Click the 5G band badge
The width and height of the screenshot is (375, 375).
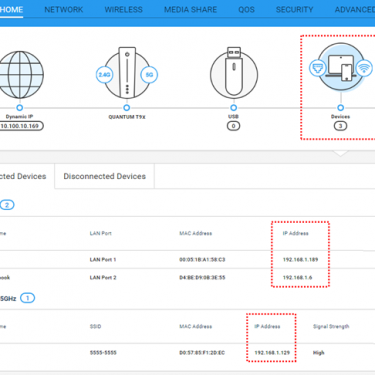coord(149,75)
